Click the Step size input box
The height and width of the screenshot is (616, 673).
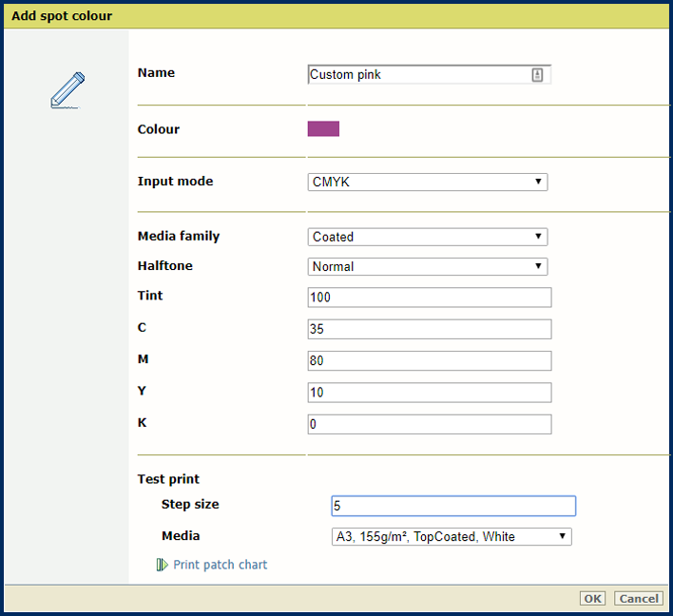[x=453, y=506]
